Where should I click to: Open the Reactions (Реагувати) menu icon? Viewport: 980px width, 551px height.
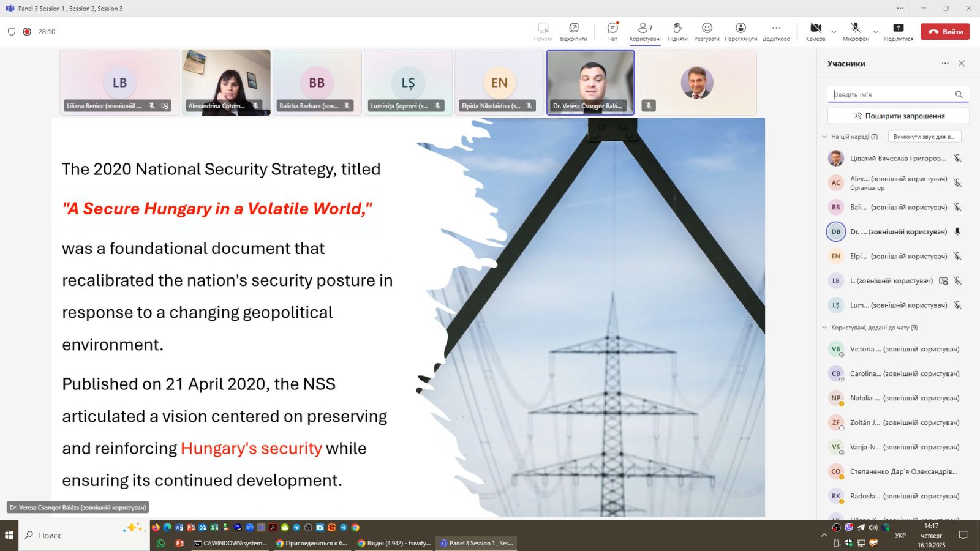tap(707, 28)
